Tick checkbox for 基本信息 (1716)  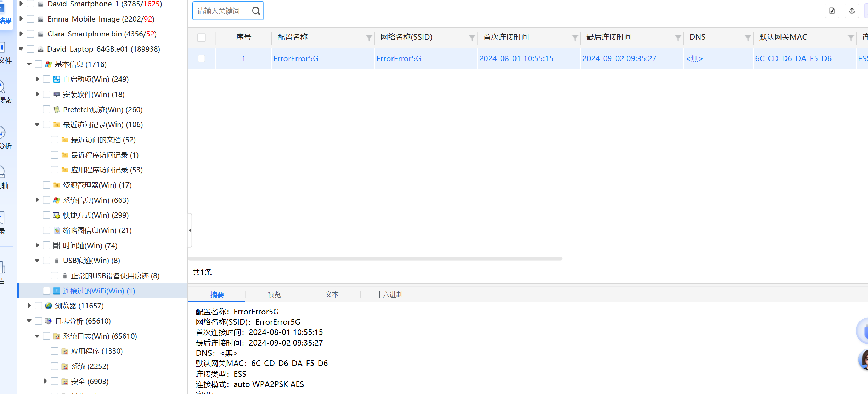click(39, 64)
